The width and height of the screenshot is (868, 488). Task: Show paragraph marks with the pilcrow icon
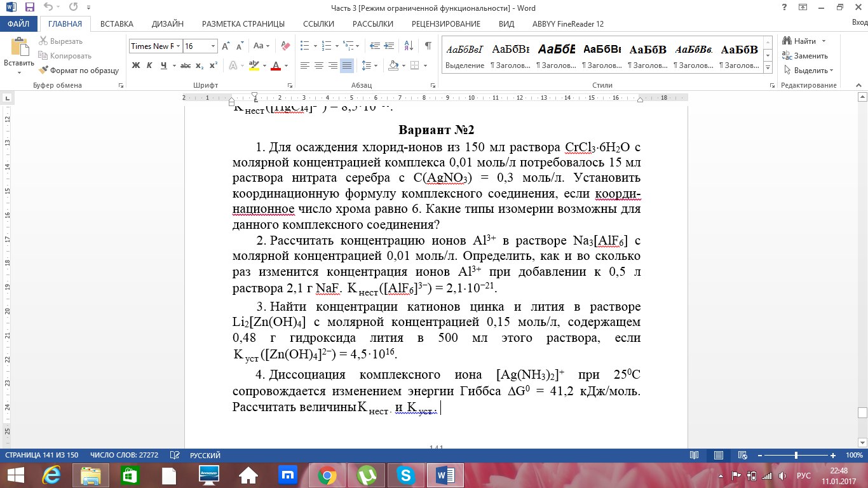point(428,46)
